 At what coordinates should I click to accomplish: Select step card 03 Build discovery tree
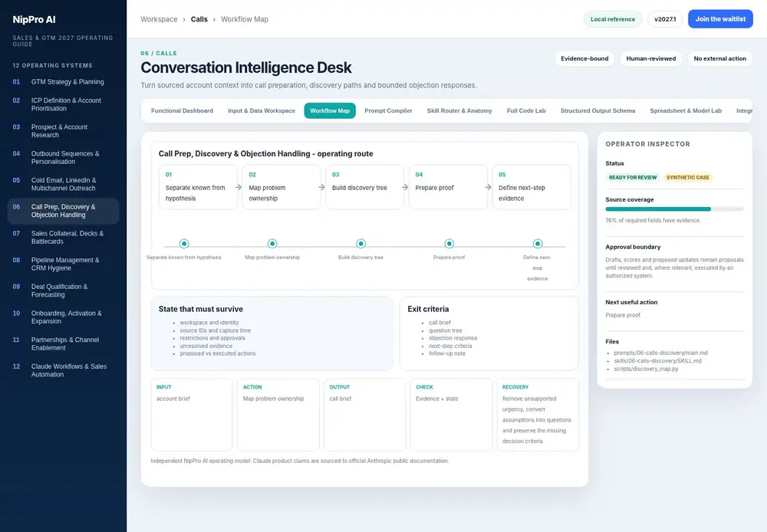(364, 187)
